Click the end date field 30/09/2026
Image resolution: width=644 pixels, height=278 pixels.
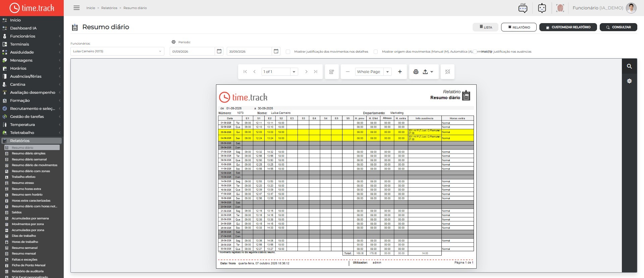click(x=249, y=51)
